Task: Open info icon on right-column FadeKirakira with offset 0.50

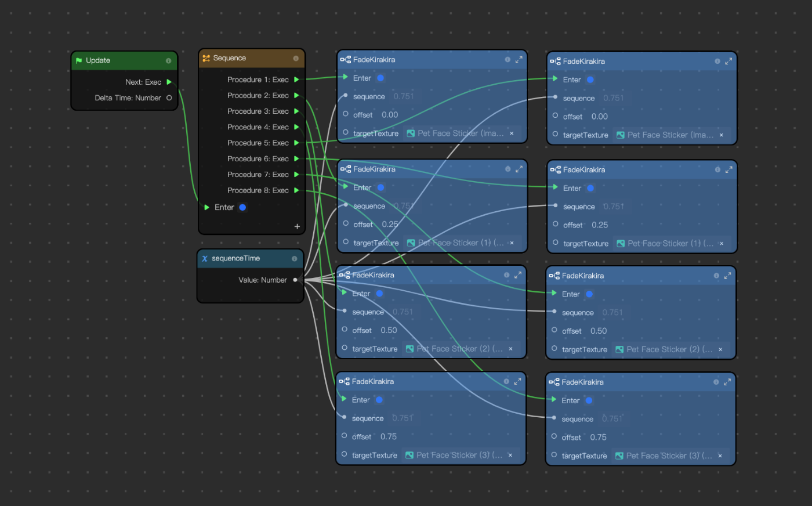Action: [x=716, y=276]
